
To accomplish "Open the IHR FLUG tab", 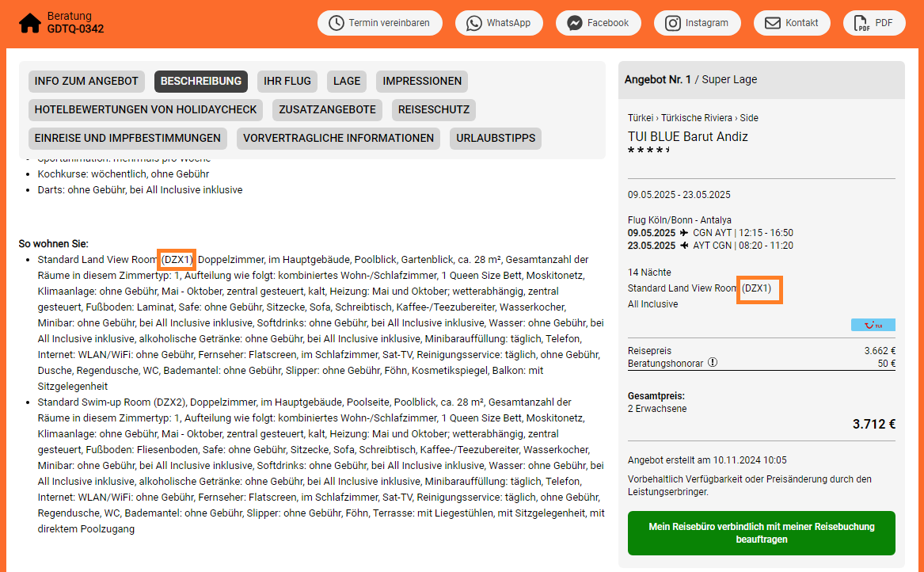I will tap(287, 82).
